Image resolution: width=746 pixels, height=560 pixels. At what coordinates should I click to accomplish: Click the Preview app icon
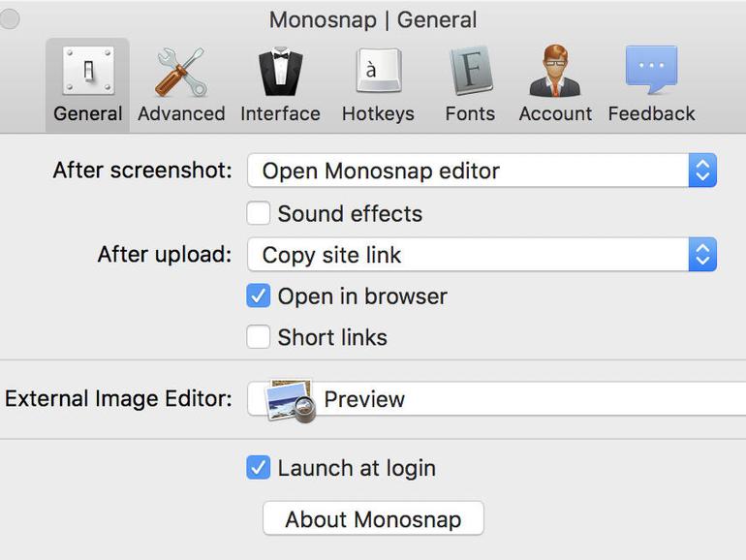pos(292,400)
